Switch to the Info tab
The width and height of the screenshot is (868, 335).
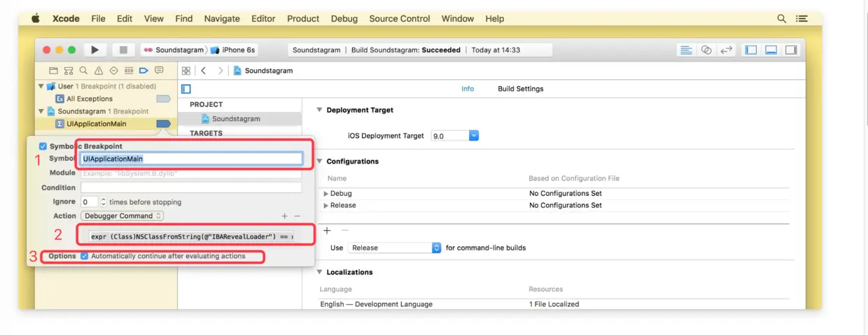pos(468,89)
